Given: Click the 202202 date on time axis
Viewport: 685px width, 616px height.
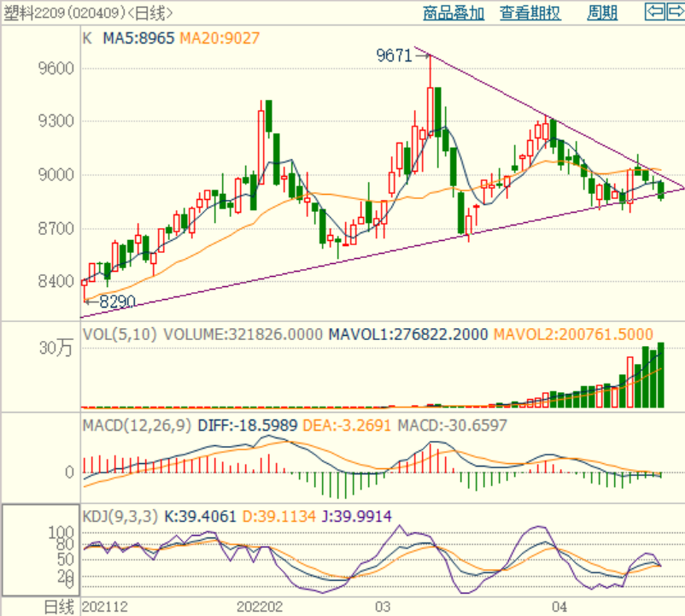Looking at the screenshot, I should 259,607.
